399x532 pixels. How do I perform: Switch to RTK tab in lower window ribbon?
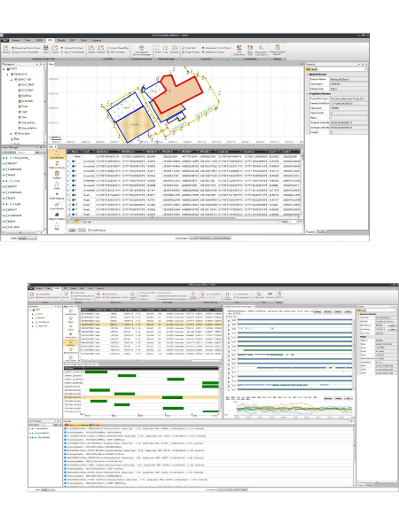coord(66,288)
